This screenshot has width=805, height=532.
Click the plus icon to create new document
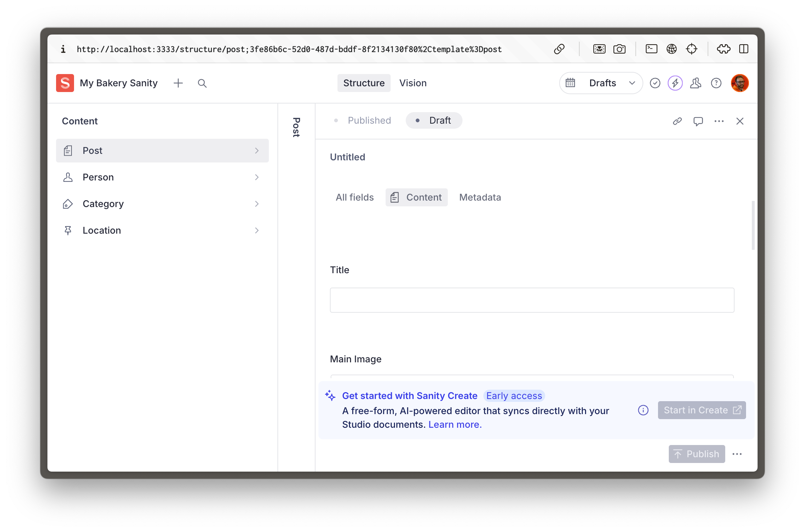coord(178,83)
